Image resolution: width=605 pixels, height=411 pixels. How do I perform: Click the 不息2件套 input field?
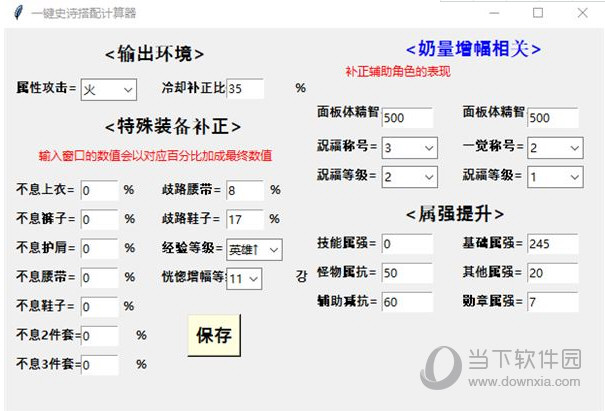coord(100,336)
